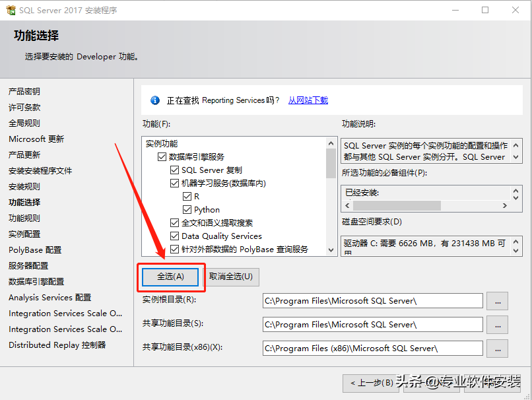This screenshot has height=400, width=532.
Task: Select the 安装安装程序文件 step
Action: pos(40,171)
